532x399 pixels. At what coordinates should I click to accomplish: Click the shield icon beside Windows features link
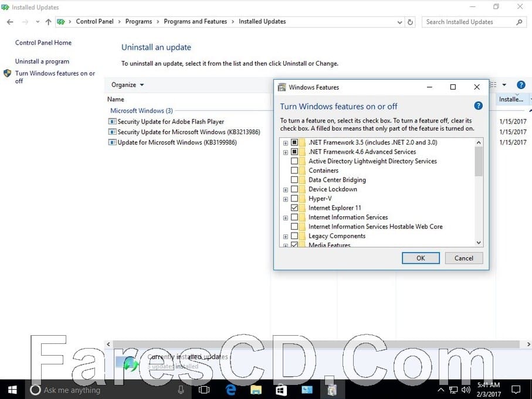click(8, 73)
